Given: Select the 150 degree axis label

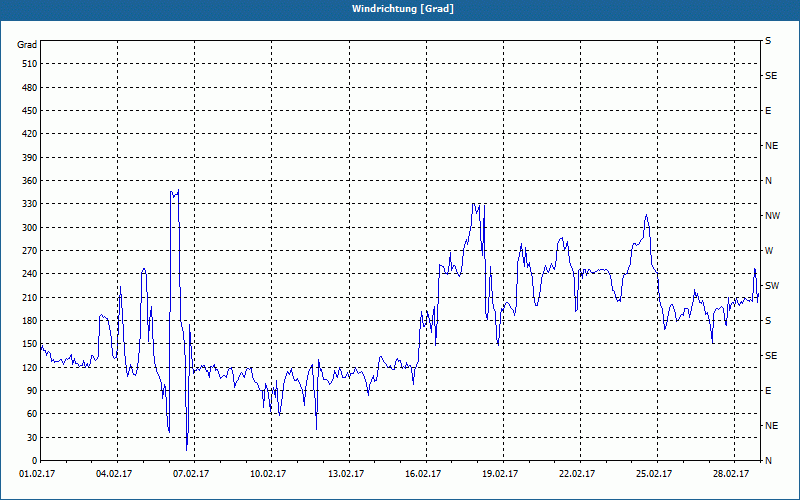Looking at the screenshot, I should [x=30, y=344].
